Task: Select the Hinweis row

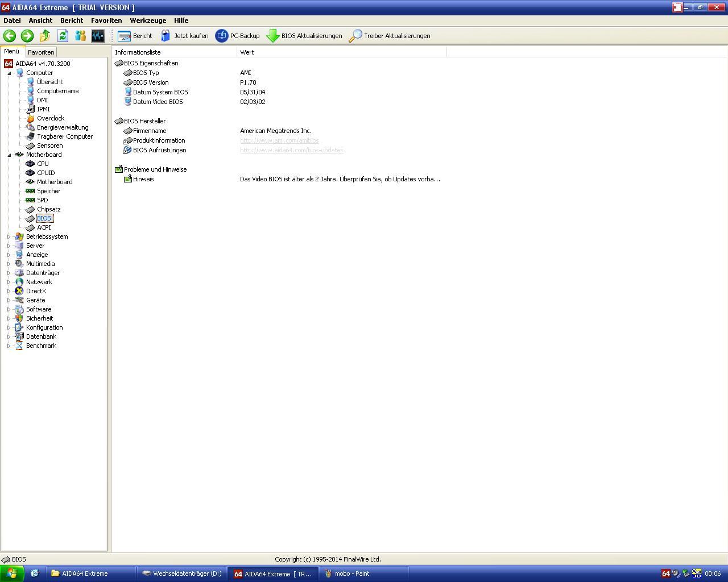Action: [279, 179]
